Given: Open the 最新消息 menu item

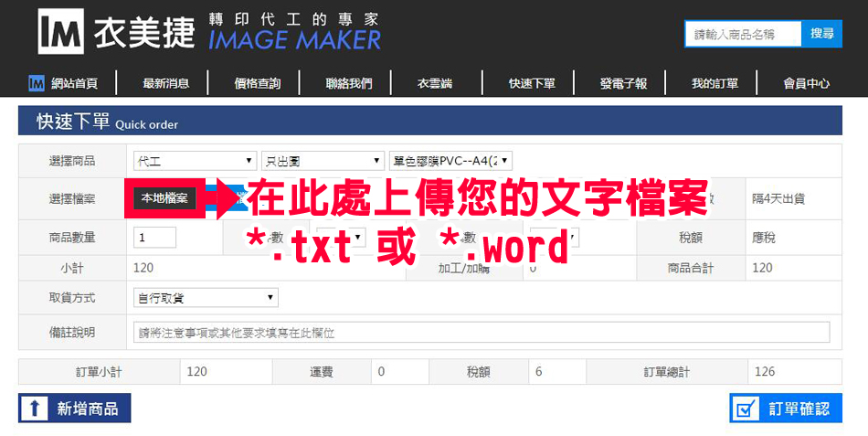Looking at the screenshot, I should tap(166, 83).
